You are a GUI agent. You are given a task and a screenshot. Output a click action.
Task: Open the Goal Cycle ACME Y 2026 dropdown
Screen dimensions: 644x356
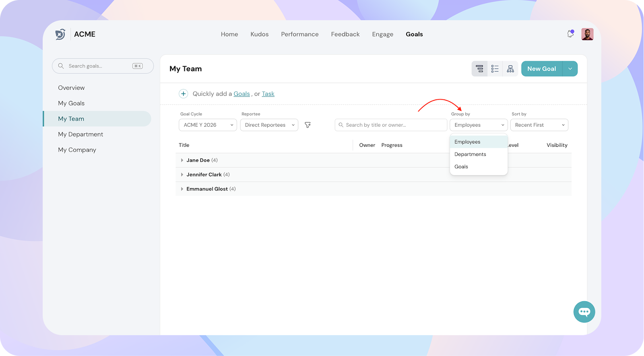coord(208,125)
